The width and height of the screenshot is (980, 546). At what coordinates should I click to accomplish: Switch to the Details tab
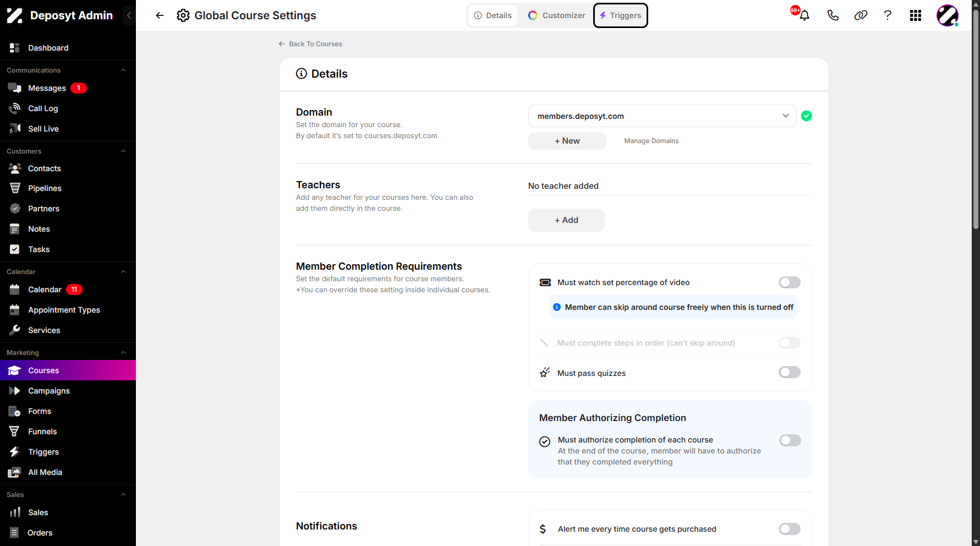pyautogui.click(x=493, y=15)
